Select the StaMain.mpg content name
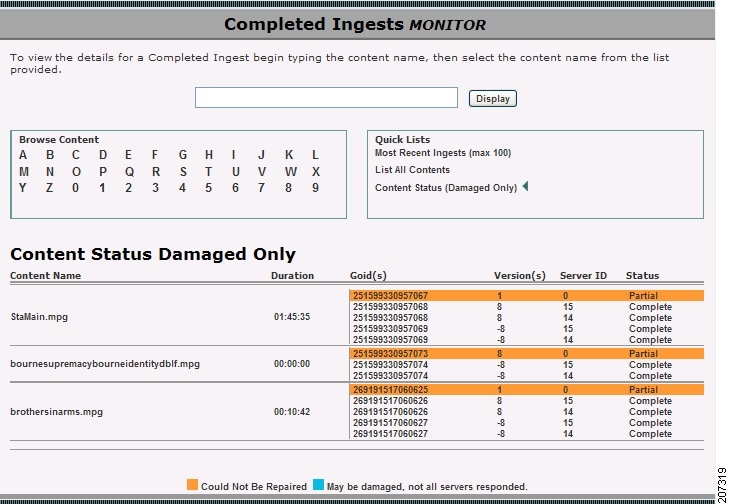Viewport: 729px width, 504px height. [39, 317]
